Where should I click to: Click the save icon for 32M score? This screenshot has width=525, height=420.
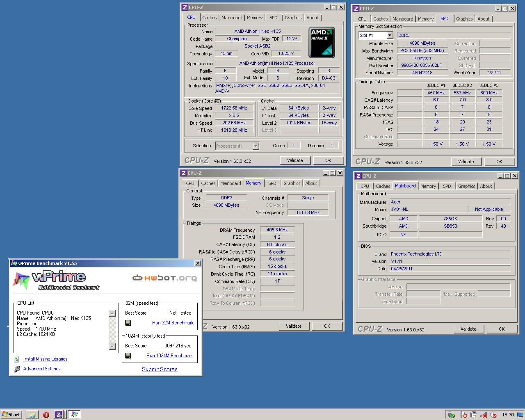click(x=128, y=323)
